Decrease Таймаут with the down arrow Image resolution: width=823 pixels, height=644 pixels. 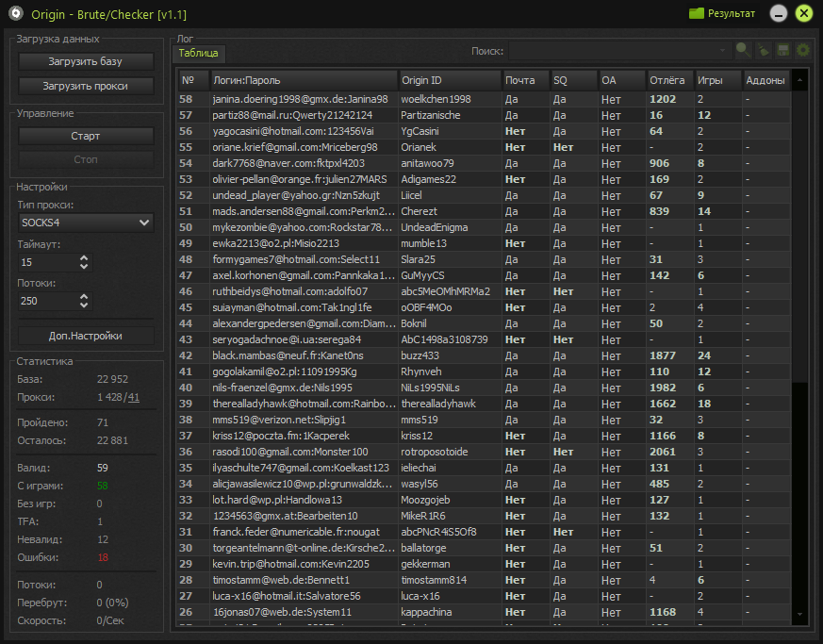point(84,267)
